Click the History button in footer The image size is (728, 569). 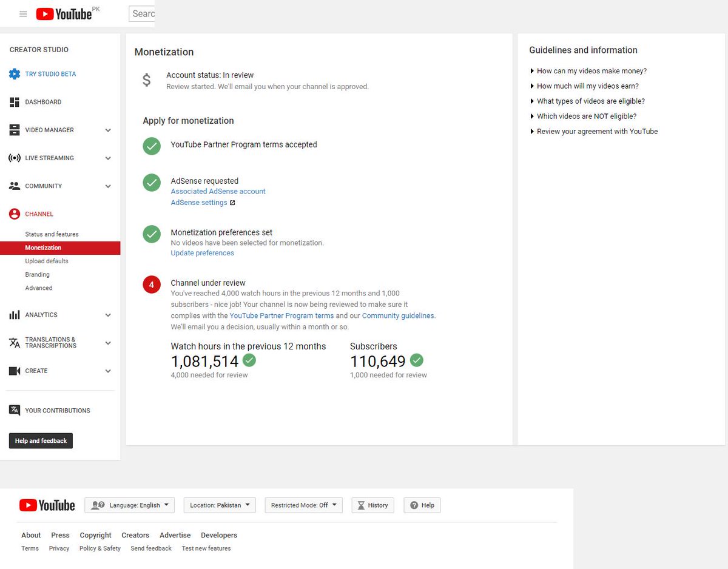(373, 505)
